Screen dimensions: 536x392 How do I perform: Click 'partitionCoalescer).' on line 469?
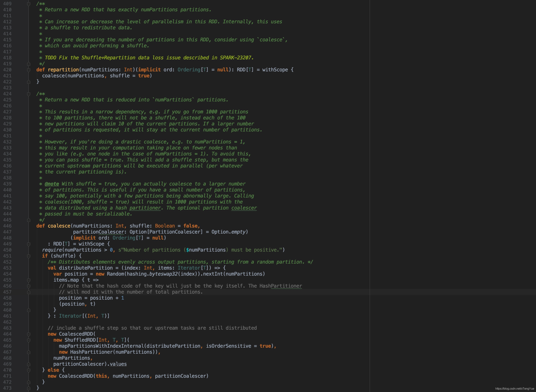point(82,364)
